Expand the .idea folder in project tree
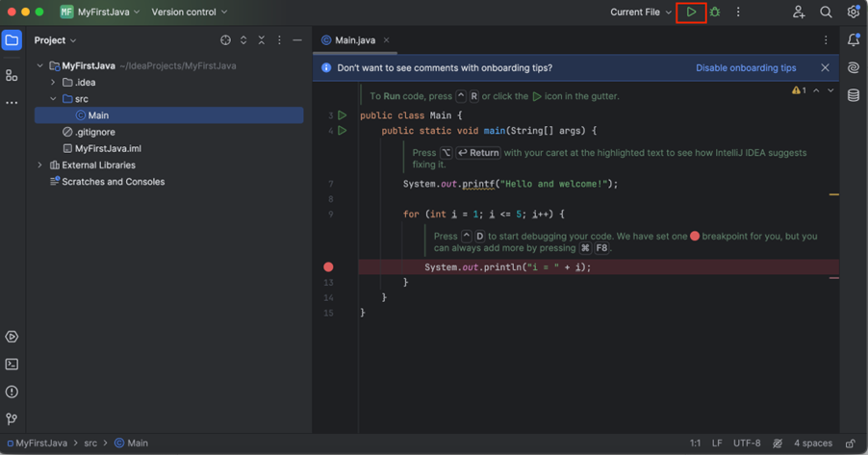This screenshot has height=455, width=868. [53, 83]
